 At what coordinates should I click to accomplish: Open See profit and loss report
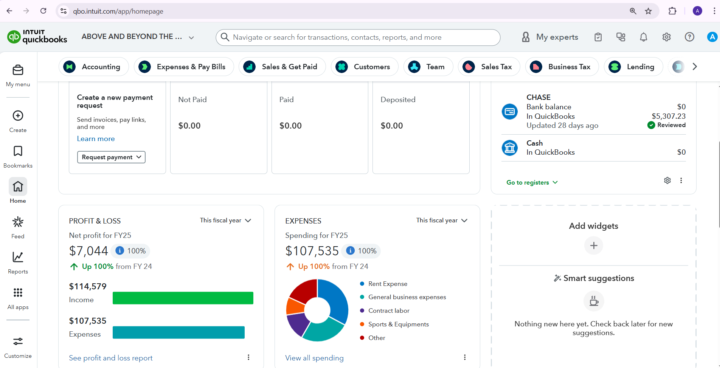point(111,358)
